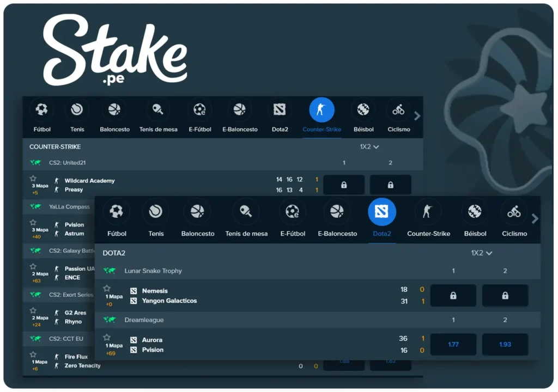Click +63 more markets for Passion UA match
The image size is (558, 392).
(37, 280)
